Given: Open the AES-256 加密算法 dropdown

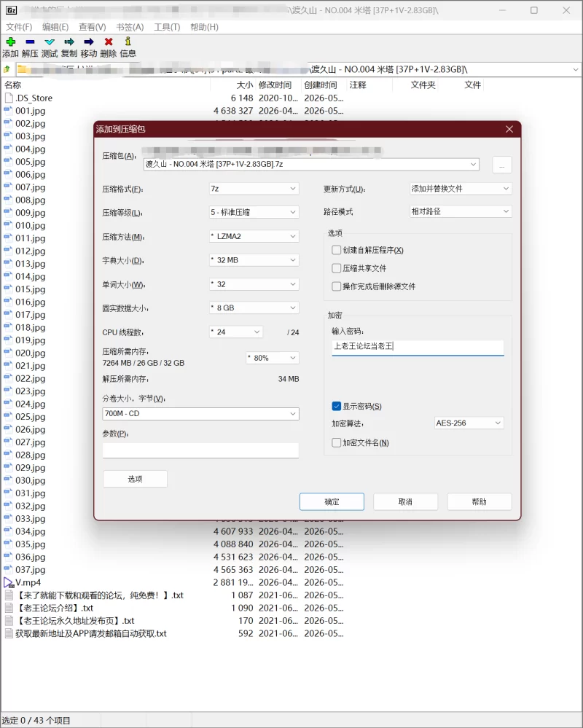Looking at the screenshot, I should click(x=469, y=423).
